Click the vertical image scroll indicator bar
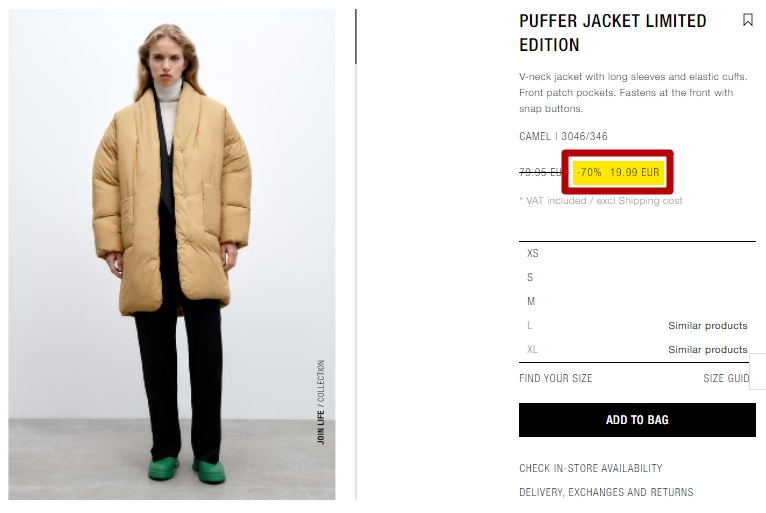766x513 pixels. (356, 37)
